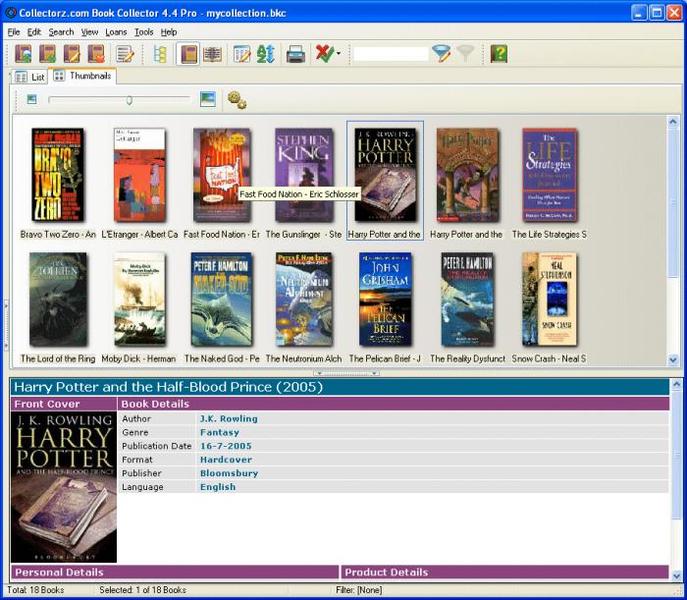Click the thumbnail size slider handle
This screenshot has height=600, width=687.
point(129,100)
